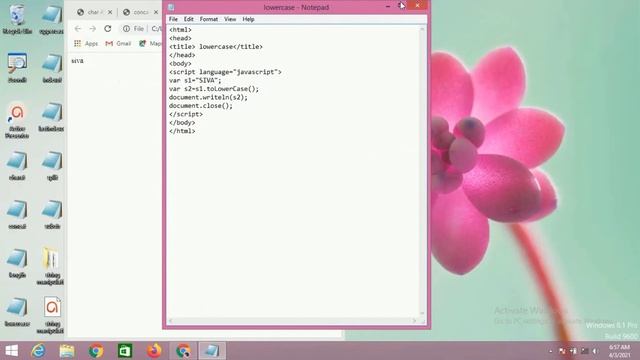
Task: Open Apps shortcut in Chrome bookmarks bar
Action: point(86,43)
